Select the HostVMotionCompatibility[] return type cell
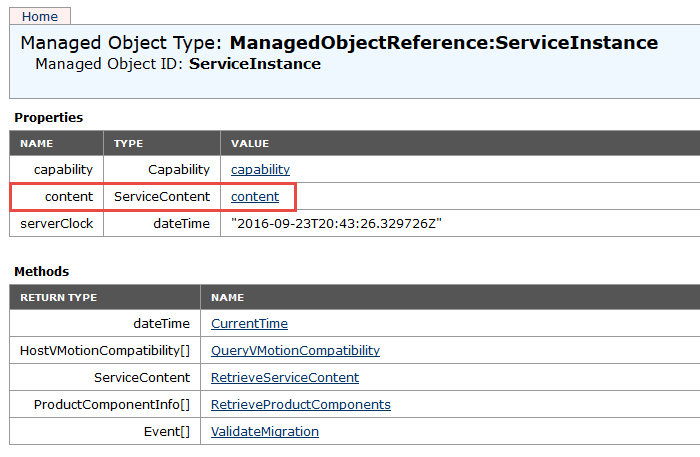 click(x=104, y=350)
